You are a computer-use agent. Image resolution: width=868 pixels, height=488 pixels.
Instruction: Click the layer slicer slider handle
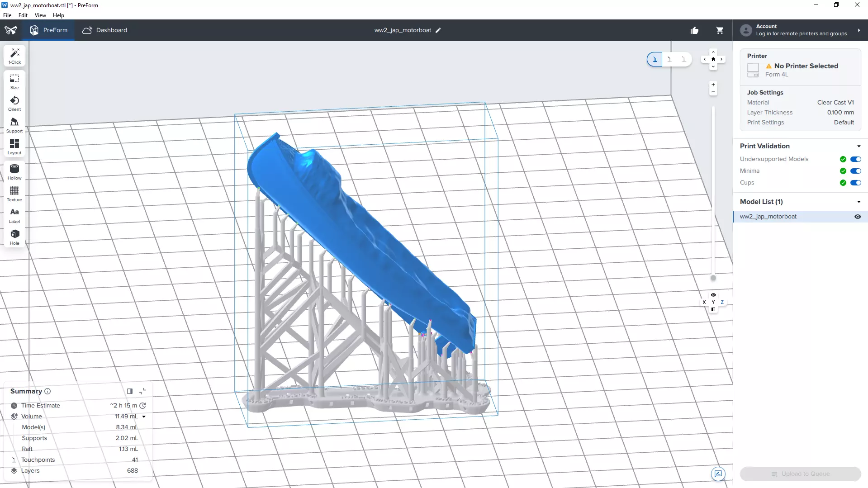point(713,278)
